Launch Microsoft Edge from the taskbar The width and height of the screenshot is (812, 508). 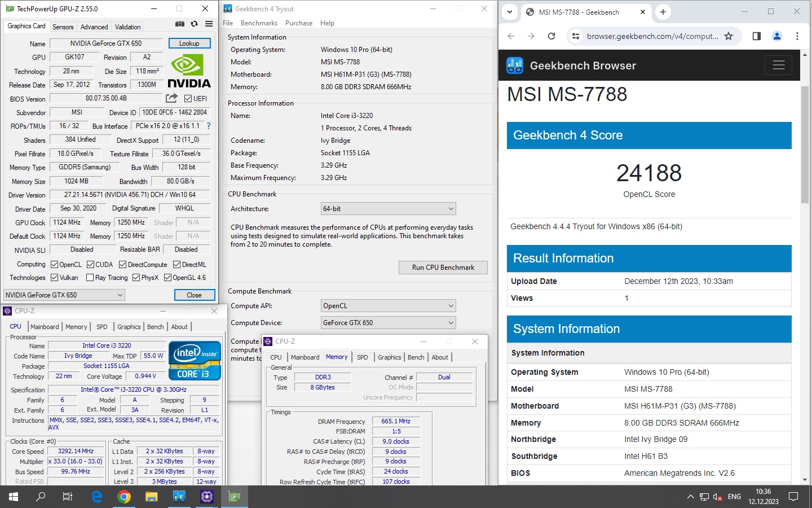(x=97, y=497)
